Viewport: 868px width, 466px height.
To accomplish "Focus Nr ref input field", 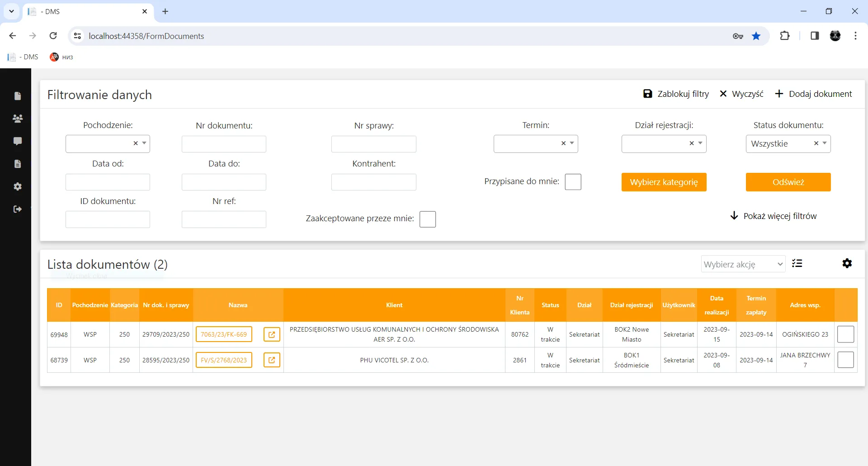I will pos(224,219).
